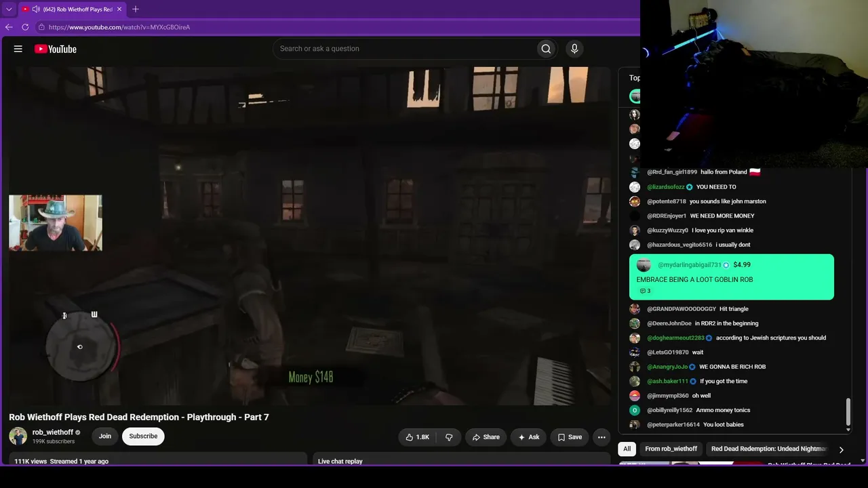Select the All filter chip
This screenshot has height=488, width=868.
tap(627, 449)
